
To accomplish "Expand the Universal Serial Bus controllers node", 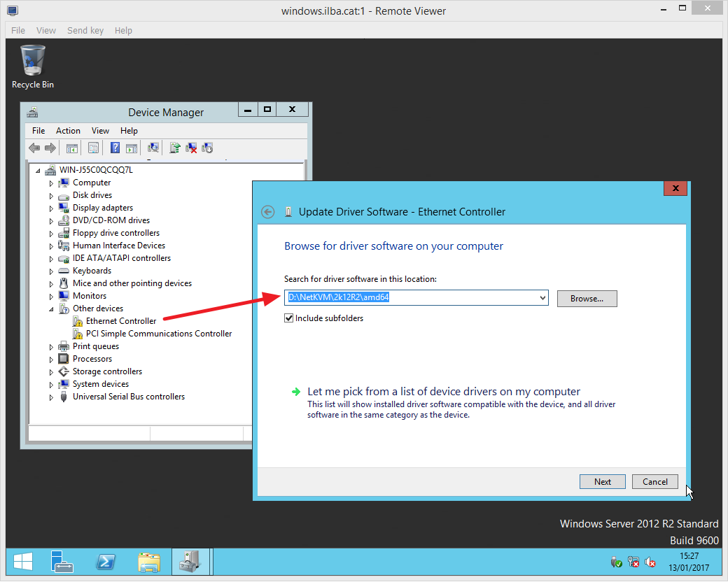I will (x=51, y=397).
